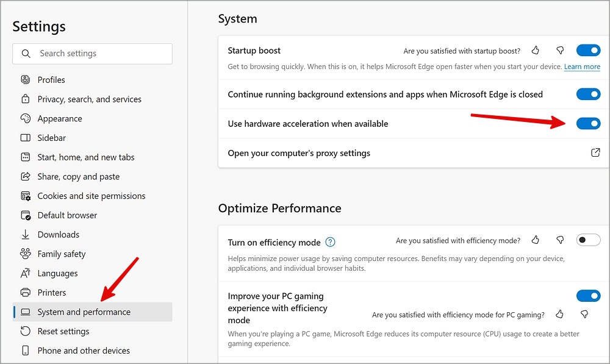Click the System and performance laptop icon
Image resolution: width=610 pixels, height=364 pixels.
(25, 312)
